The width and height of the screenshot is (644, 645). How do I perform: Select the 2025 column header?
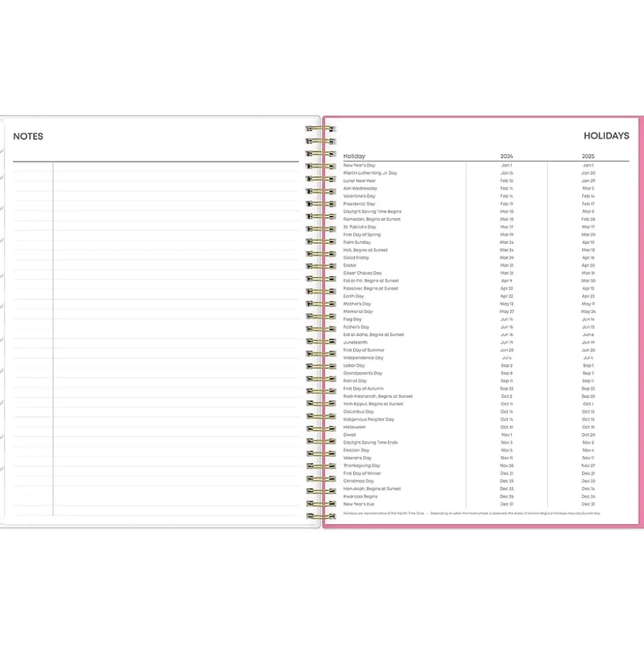pos(588,156)
